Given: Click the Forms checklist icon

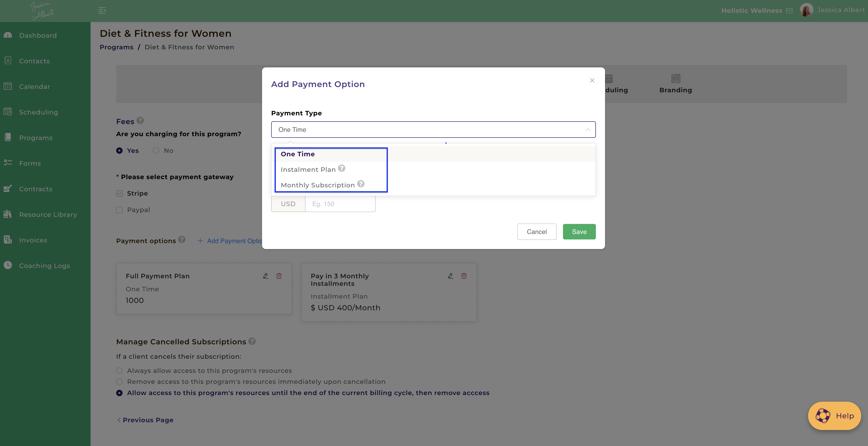Looking at the screenshot, I should pos(8,163).
